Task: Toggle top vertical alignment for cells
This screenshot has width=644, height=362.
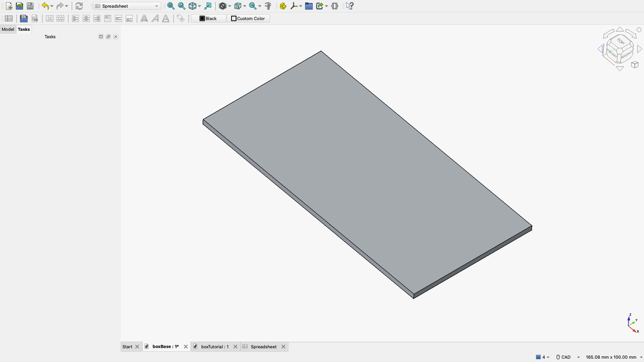Action: click(107, 18)
